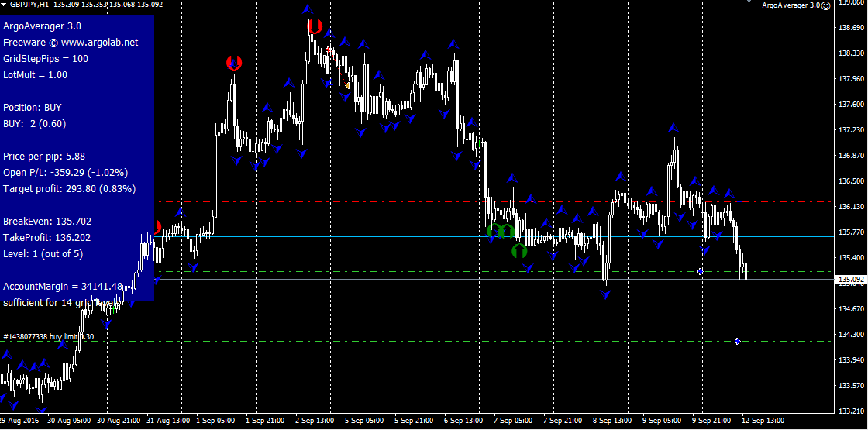
Task: Click the Open P/L: -359.29 line
Action: (66, 173)
